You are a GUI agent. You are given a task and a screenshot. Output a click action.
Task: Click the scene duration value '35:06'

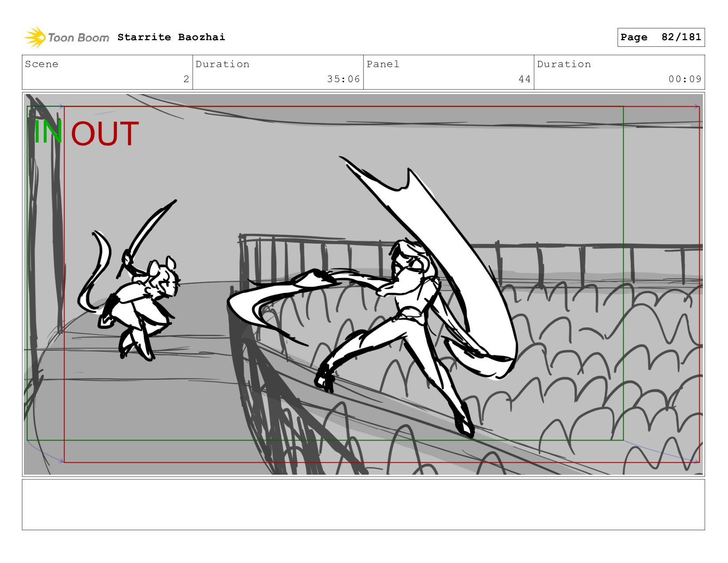[343, 79]
